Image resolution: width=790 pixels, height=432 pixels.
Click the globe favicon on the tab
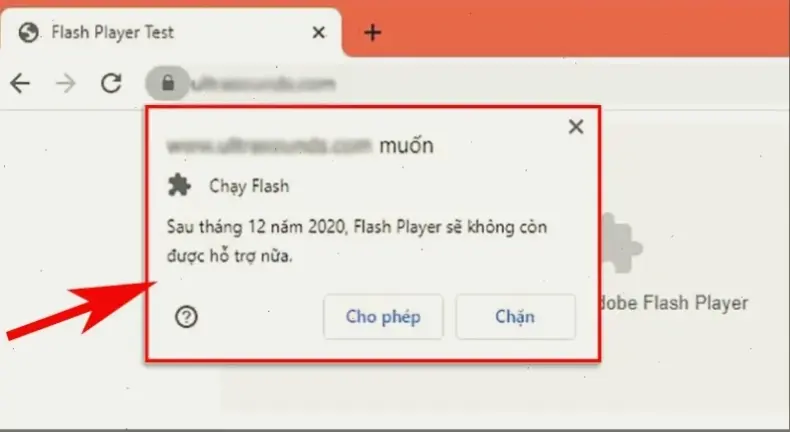pyautogui.click(x=28, y=33)
